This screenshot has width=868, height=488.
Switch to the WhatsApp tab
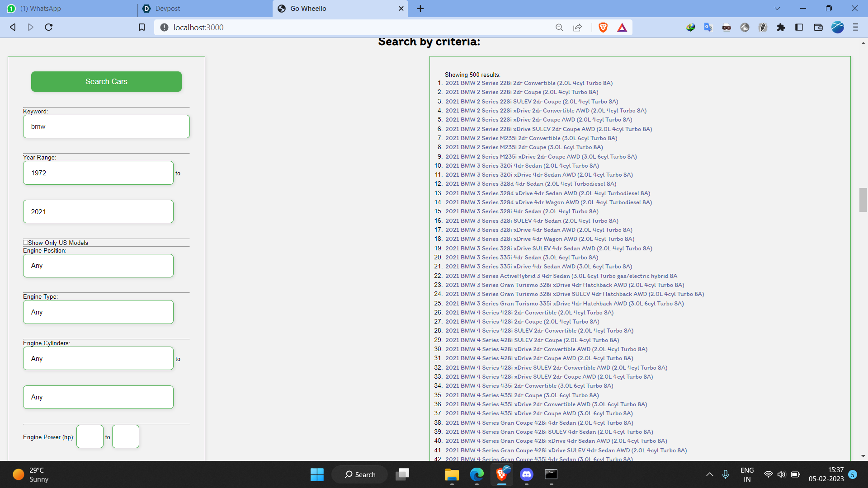click(x=68, y=9)
